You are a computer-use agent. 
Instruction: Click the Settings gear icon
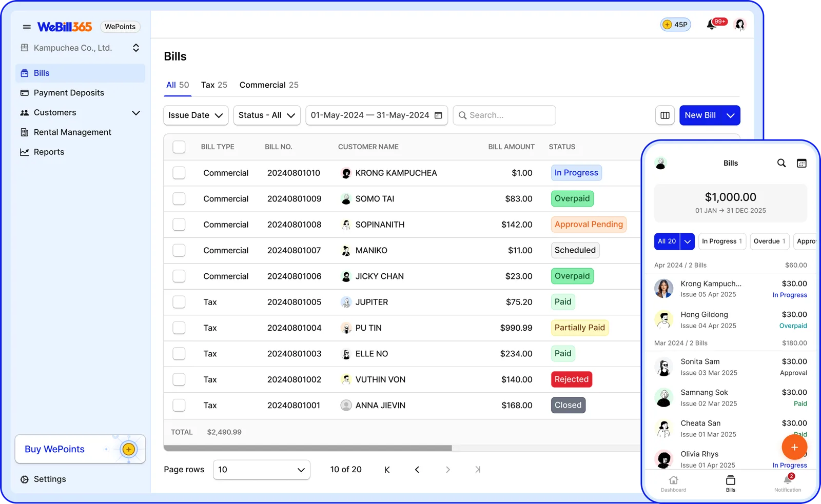point(24,479)
